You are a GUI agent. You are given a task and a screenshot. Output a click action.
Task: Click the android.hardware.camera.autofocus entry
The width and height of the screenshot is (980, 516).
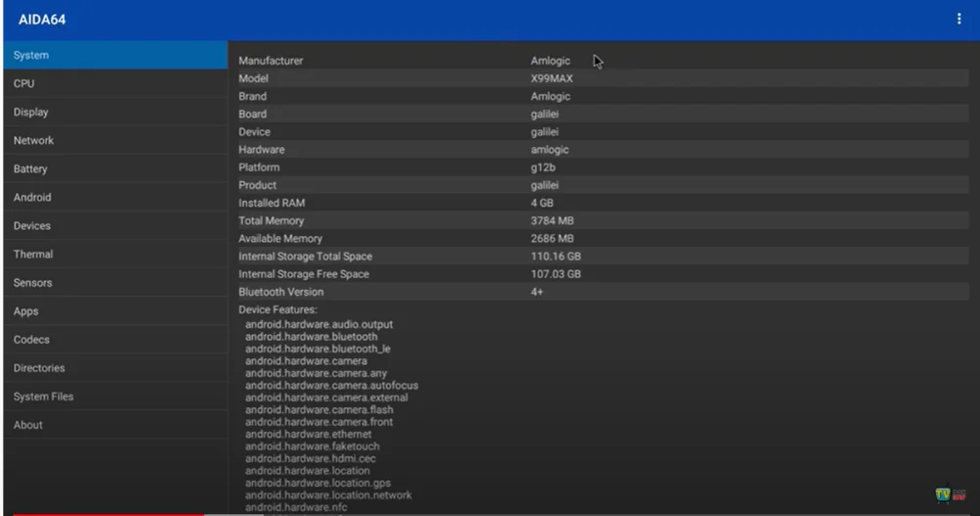coord(332,386)
